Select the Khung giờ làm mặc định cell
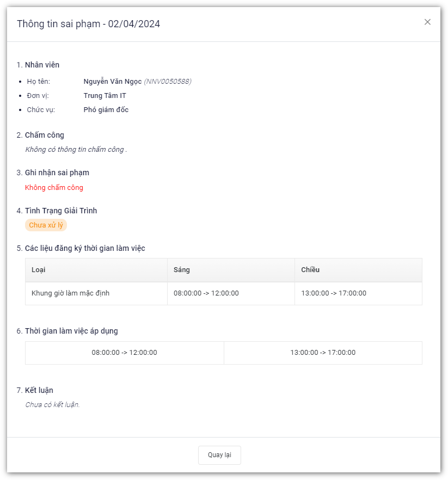The width and height of the screenshot is (448, 480). coord(71,293)
